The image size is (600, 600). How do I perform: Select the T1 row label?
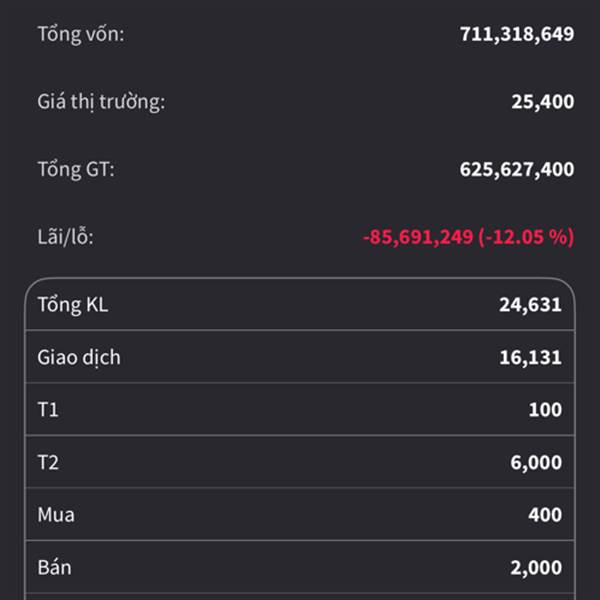click(48, 410)
